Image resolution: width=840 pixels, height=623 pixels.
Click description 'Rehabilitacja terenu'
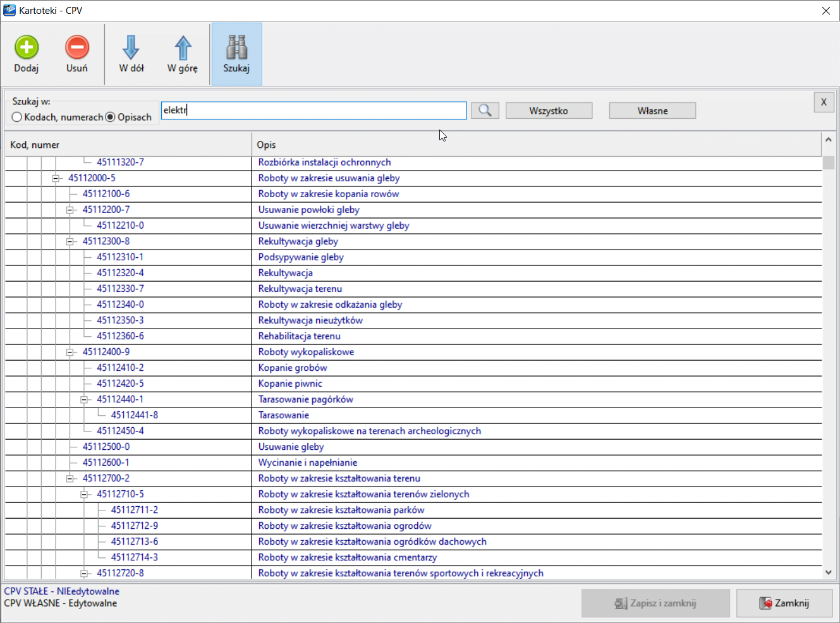pos(299,336)
